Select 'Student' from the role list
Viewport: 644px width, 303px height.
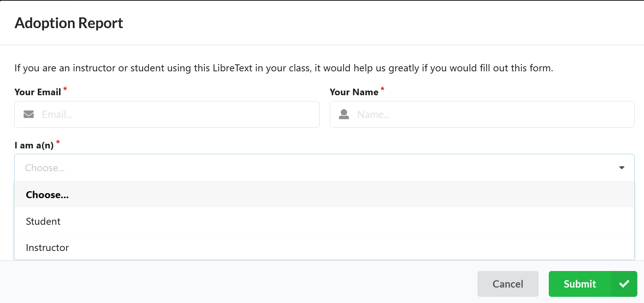coord(43,222)
